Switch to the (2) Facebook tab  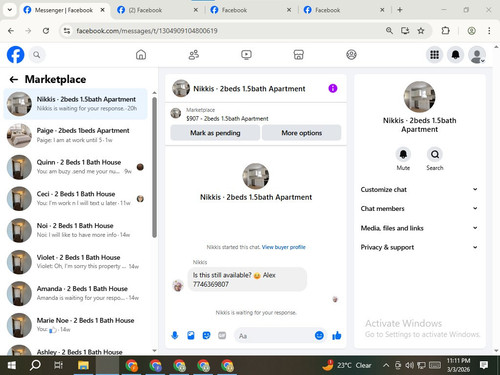pos(157,10)
